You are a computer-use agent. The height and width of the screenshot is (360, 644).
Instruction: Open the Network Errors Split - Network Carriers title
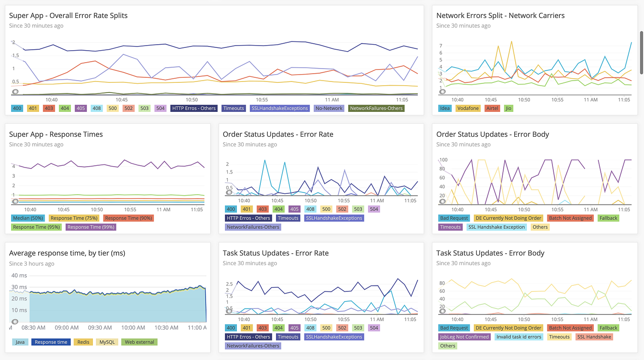[x=500, y=15]
